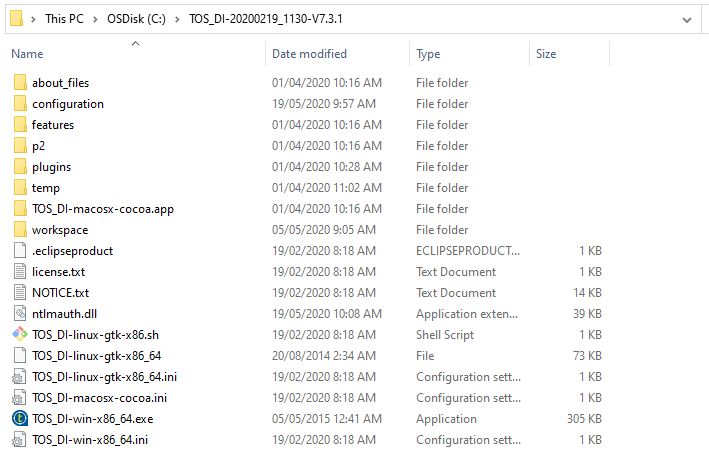Click the workspace folder icon
The height and width of the screenshot is (464, 709).
tap(20, 229)
